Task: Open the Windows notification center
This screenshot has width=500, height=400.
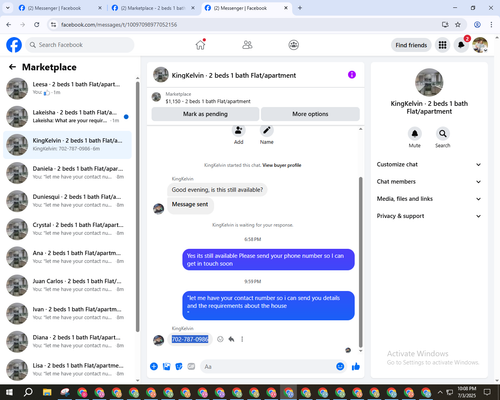Action: (x=487, y=392)
